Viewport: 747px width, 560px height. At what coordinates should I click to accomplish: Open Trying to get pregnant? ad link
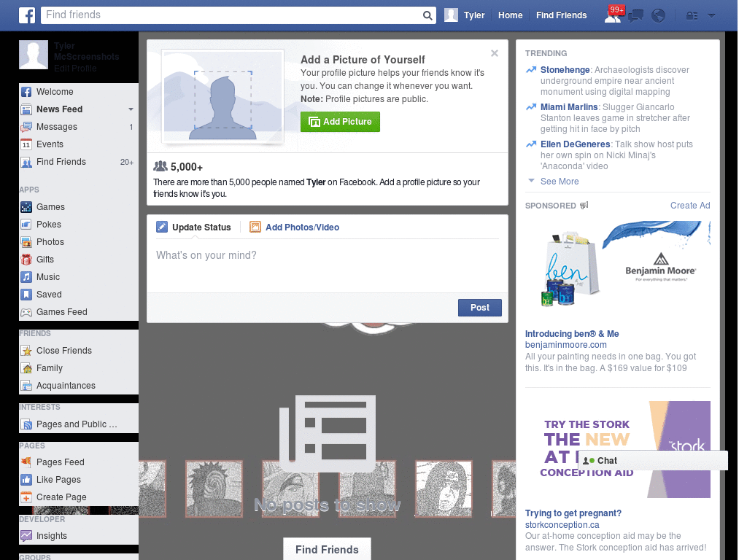pyautogui.click(x=573, y=513)
